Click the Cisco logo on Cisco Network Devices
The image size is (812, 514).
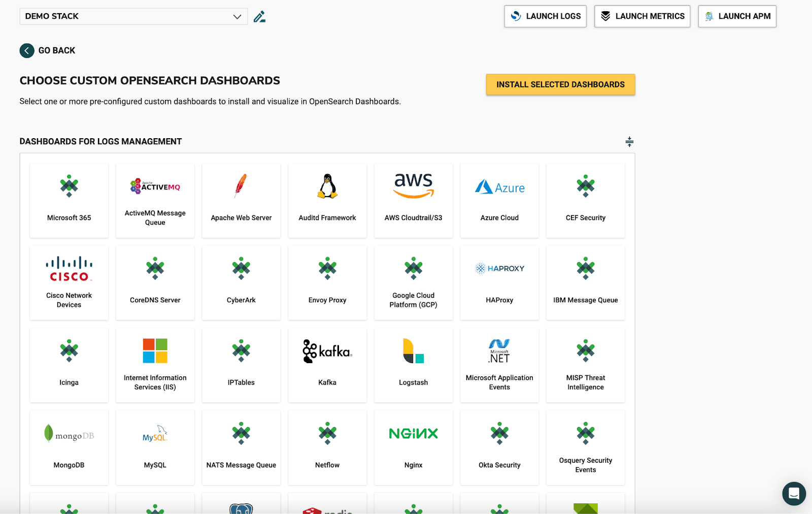[69, 268]
